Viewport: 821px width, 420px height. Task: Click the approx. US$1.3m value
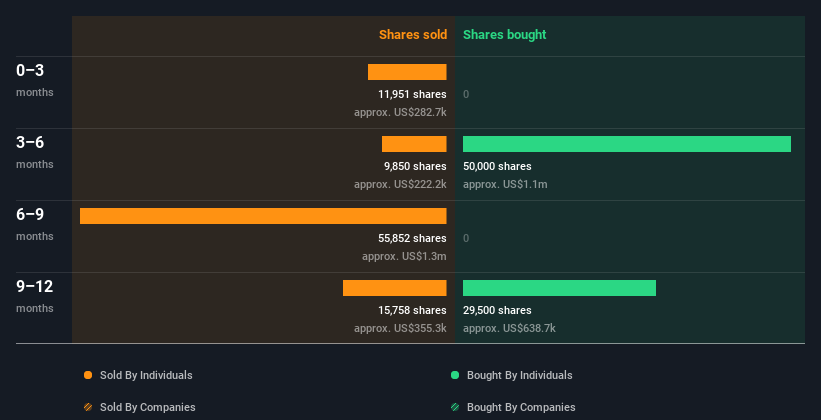click(404, 256)
